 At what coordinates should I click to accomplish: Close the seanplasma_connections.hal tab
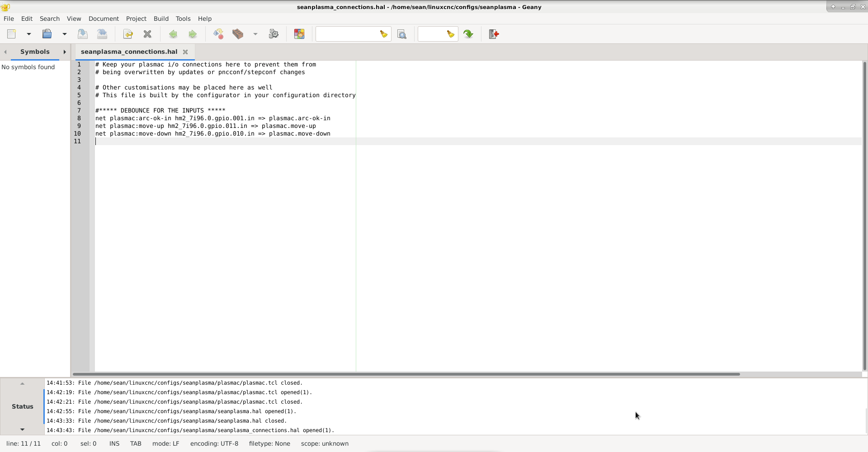click(185, 52)
